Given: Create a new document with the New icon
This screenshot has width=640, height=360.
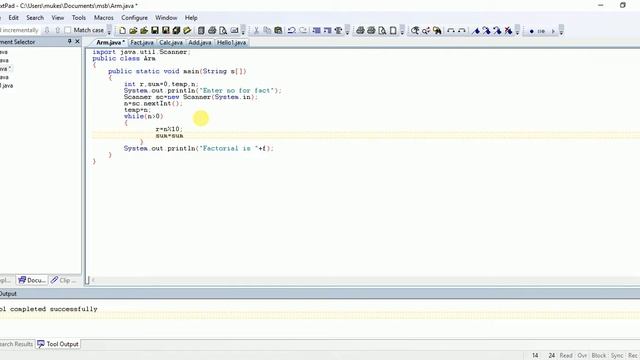Looking at the screenshot, I should (x=122, y=31).
